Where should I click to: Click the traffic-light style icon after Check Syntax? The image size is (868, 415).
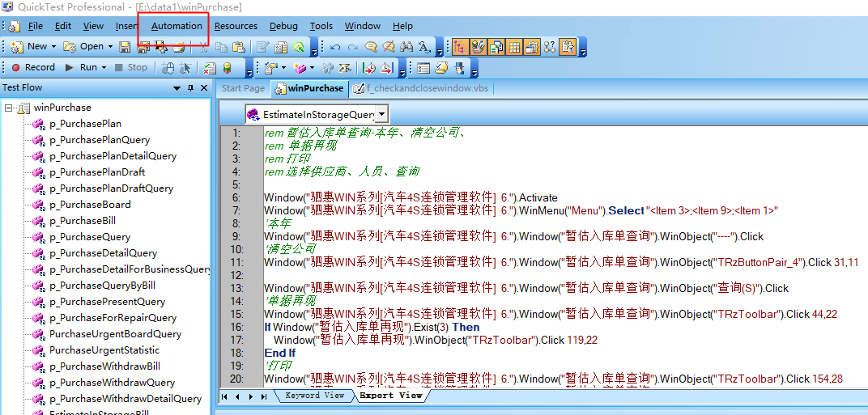[x=227, y=68]
